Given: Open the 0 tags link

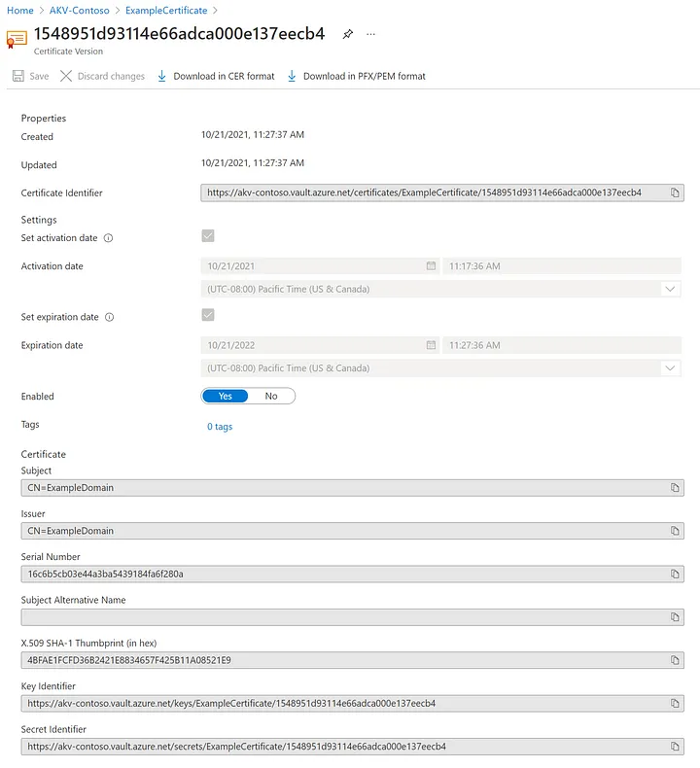Looking at the screenshot, I should tap(220, 427).
